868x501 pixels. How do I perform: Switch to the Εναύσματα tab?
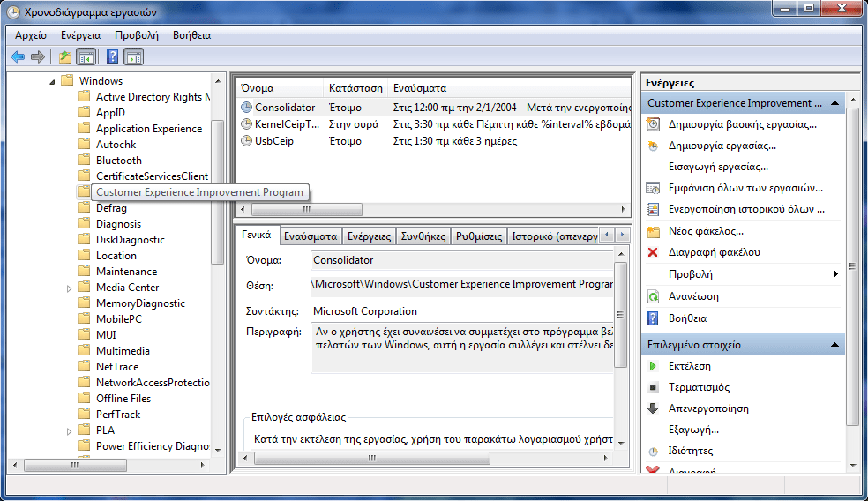(311, 236)
